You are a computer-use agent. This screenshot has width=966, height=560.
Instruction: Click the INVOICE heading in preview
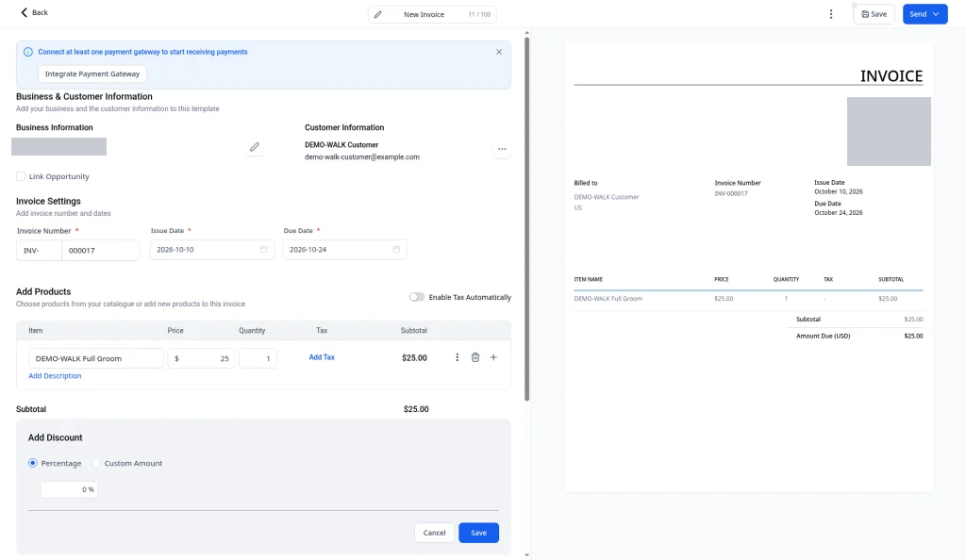[x=891, y=75]
